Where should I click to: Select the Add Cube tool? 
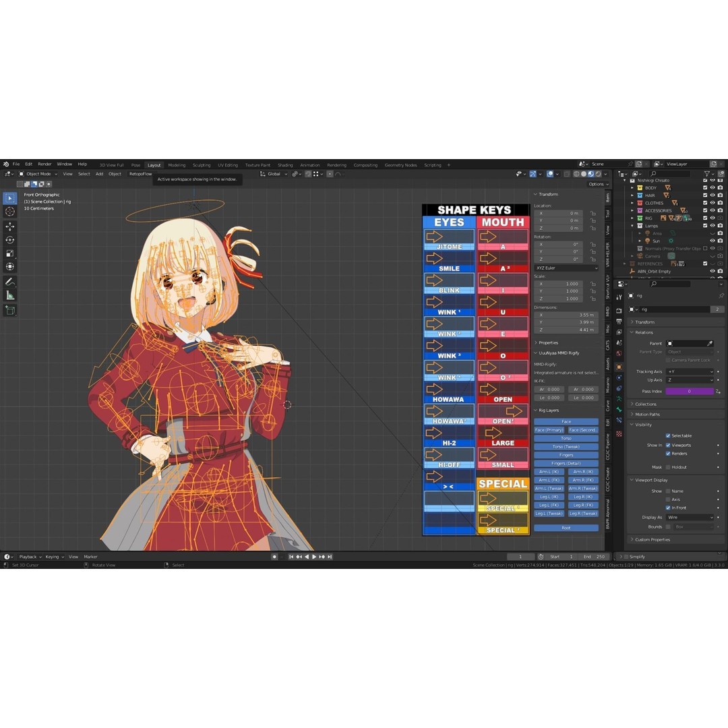(x=9, y=310)
